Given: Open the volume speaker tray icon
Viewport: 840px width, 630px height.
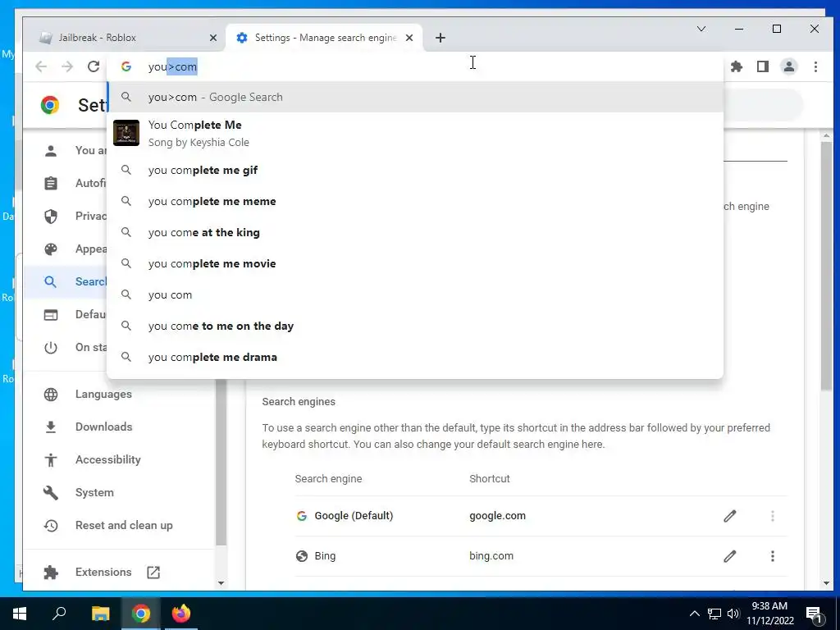Looking at the screenshot, I should 733,614.
